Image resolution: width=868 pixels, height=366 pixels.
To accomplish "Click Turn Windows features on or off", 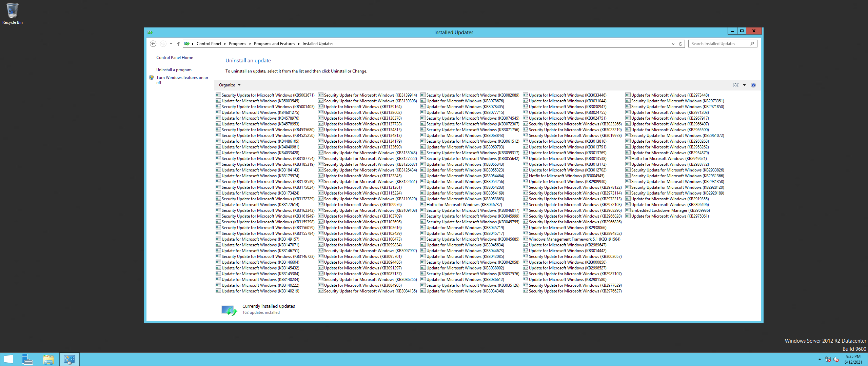I will click(182, 80).
